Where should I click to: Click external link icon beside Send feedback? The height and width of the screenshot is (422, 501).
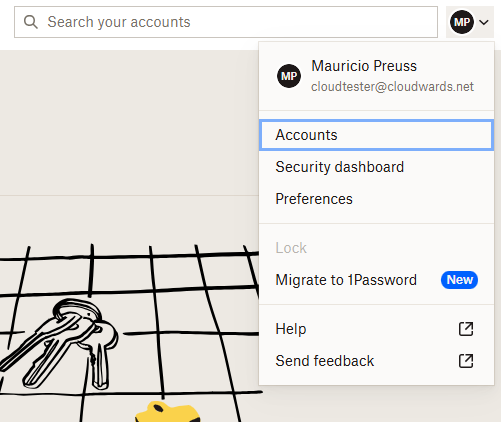pyautogui.click(x=466, y=361)
